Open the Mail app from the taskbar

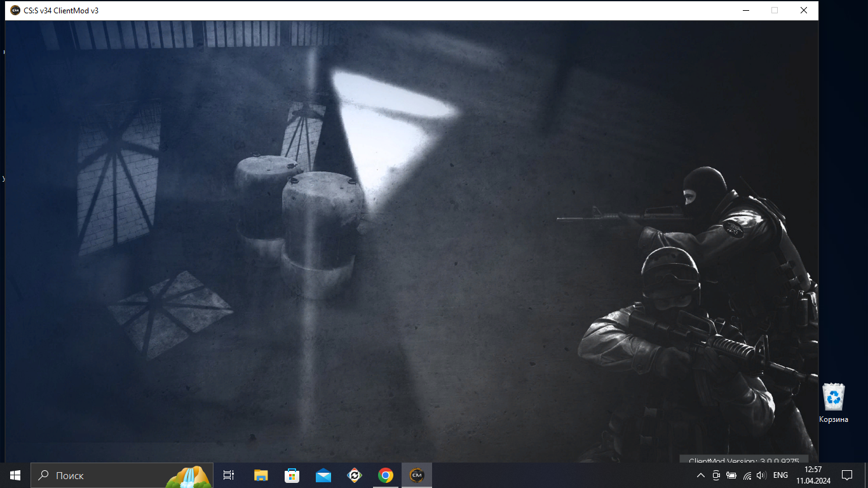tap(323, 475)
